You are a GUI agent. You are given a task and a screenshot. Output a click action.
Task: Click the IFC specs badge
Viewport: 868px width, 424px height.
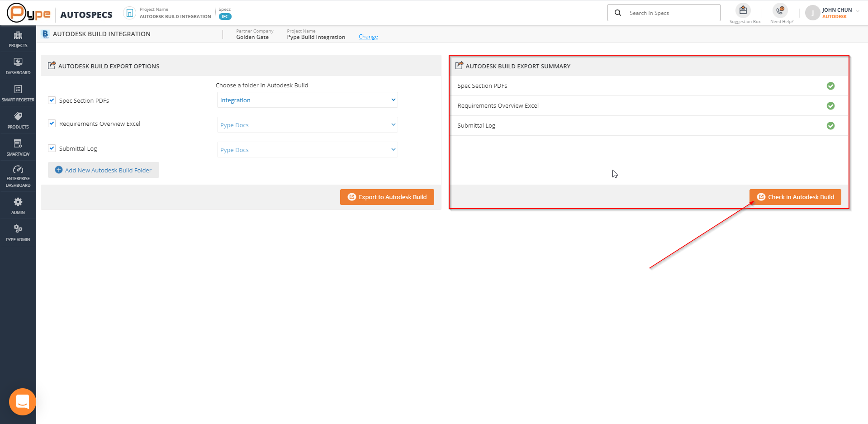pos(225,17)
